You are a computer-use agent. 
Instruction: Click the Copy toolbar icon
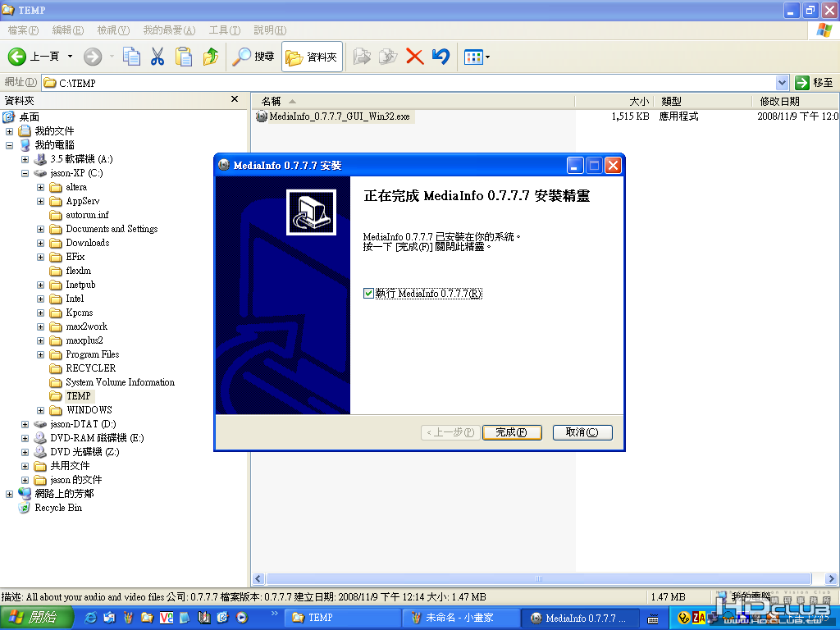[131, 57]
